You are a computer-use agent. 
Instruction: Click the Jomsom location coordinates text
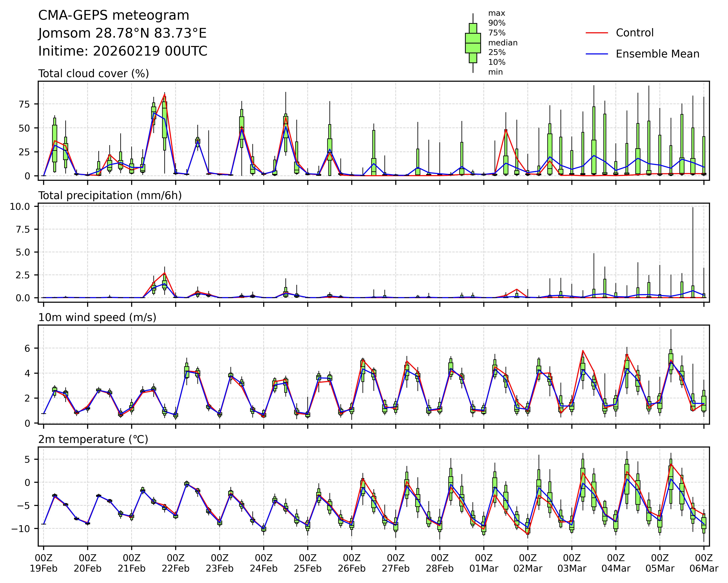(x=122, y=33)
